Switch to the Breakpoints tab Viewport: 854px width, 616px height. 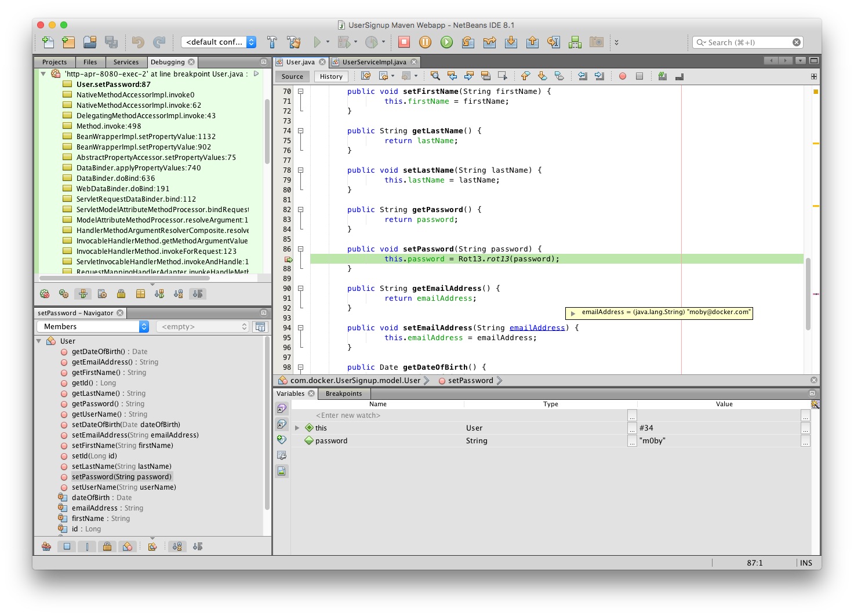(x=343, y=393)
